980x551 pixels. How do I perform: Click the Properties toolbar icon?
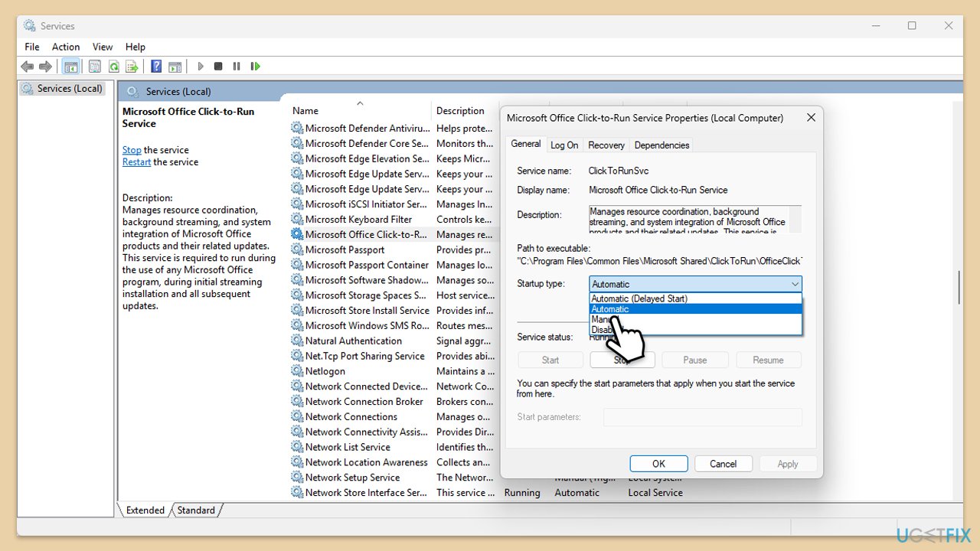pos(95,67)
